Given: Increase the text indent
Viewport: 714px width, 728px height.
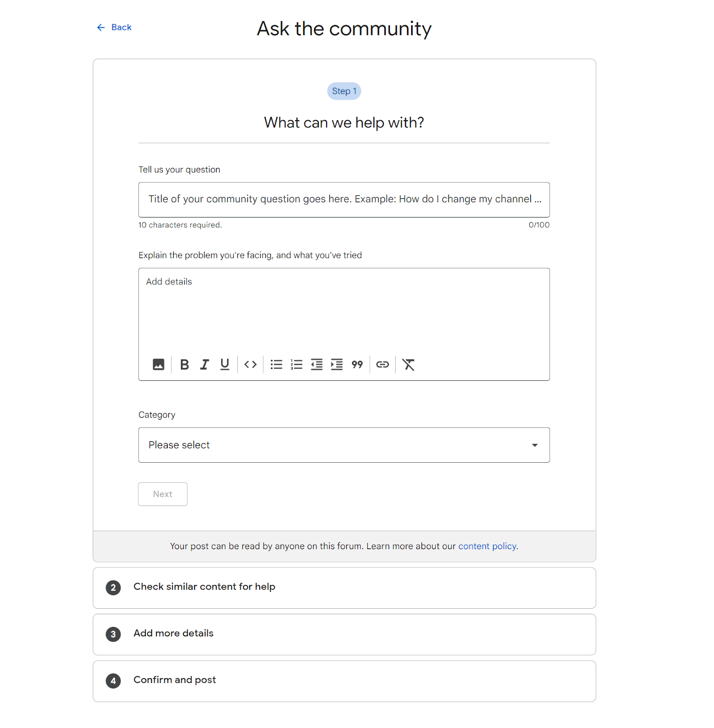Looking at the screenshot, I should [337, 364].
